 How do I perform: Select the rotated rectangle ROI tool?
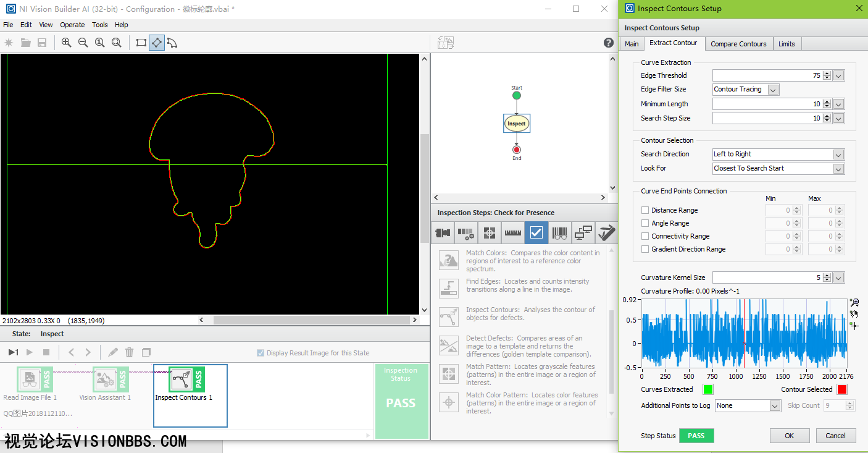(157, 43)
